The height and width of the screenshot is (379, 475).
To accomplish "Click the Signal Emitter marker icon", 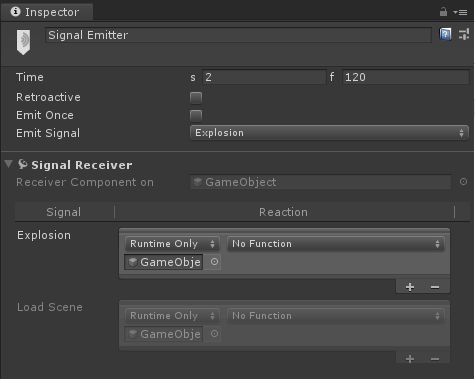I will (x=23, y=42).
